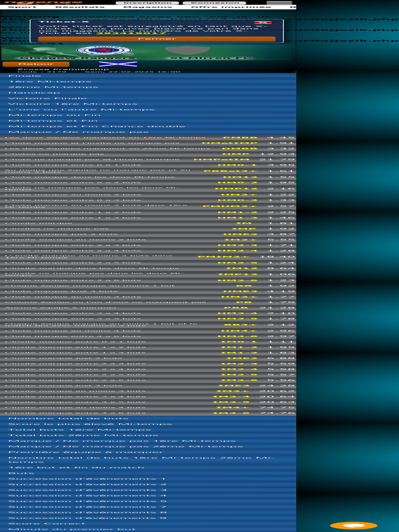Expand Succession d'évènements 5 section

tap(148, 501)
